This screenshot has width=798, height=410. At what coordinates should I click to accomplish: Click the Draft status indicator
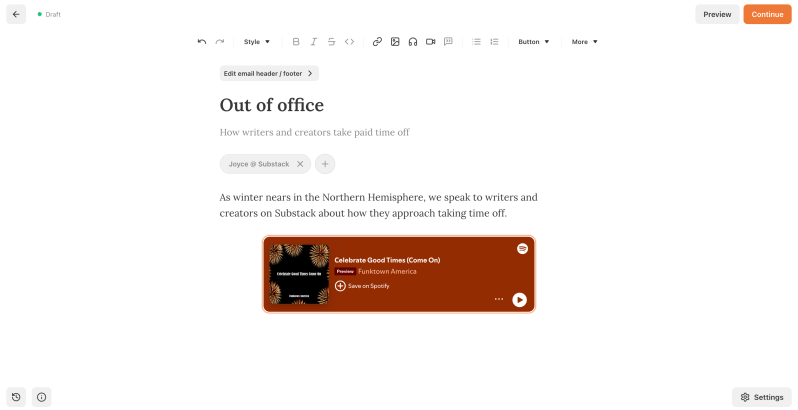click(x=49, y=14)
